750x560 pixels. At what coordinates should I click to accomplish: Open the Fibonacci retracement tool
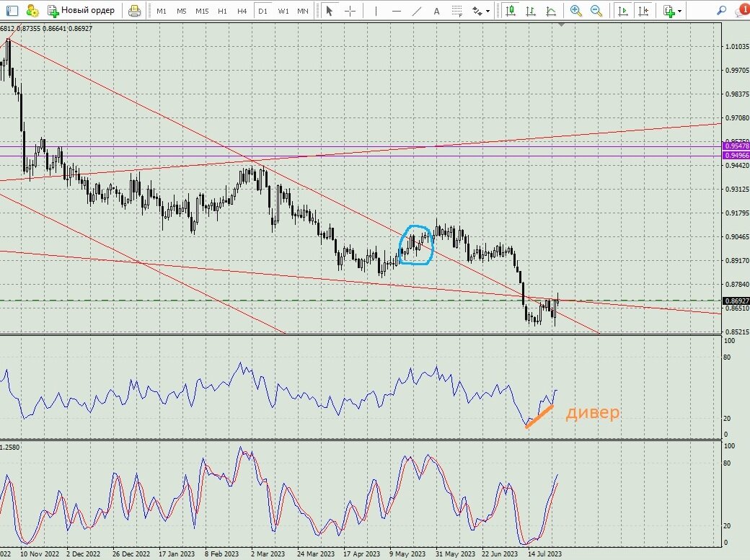coord(456,11)
